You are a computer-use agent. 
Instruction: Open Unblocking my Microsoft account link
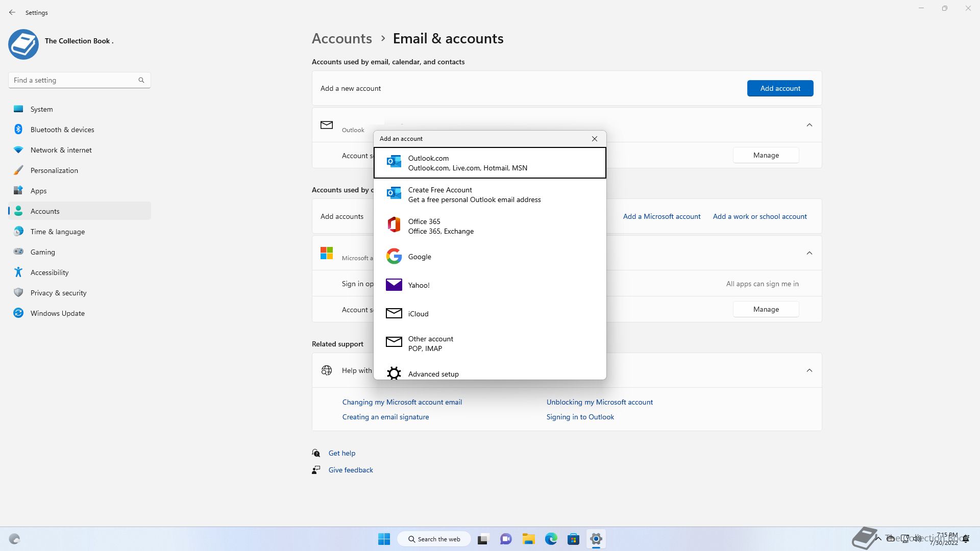click(599, 402)
